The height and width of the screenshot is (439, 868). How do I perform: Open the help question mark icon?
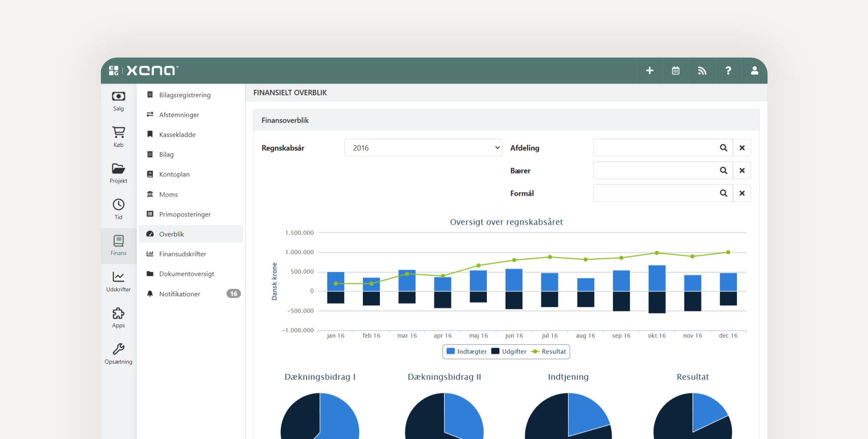(728, 71)
